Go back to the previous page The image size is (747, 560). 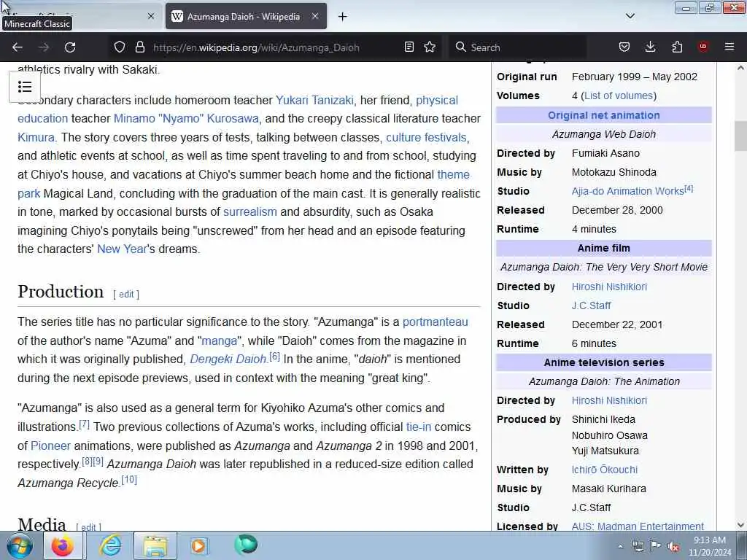coord(18,47)
